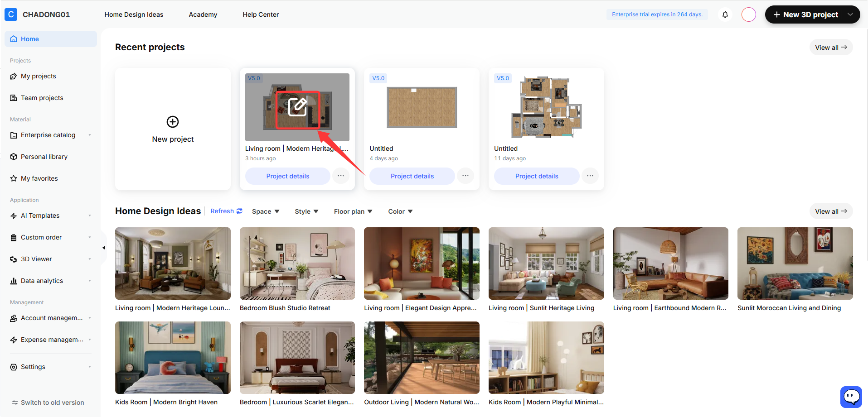Open more options for 4 days ago project
The height and width of the screenshot is (417, 868).
point(466,176)
